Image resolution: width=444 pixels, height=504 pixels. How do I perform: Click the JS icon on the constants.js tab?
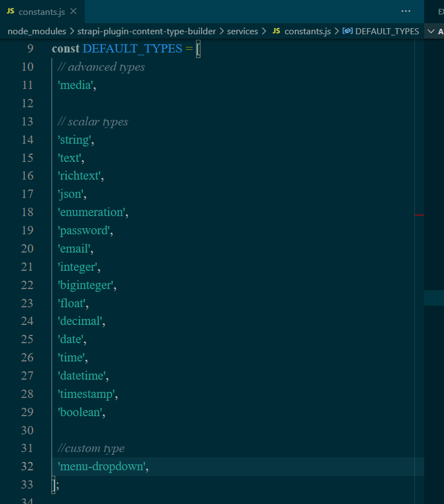point(9,11)
